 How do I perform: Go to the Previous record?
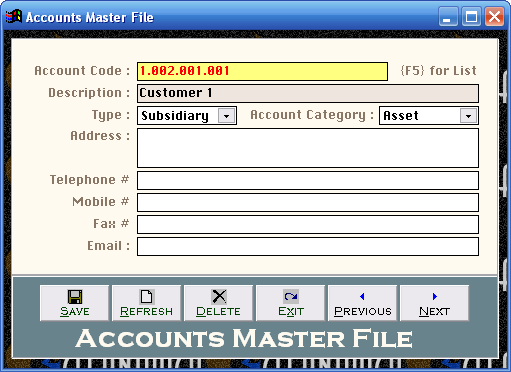coord(362,303)
